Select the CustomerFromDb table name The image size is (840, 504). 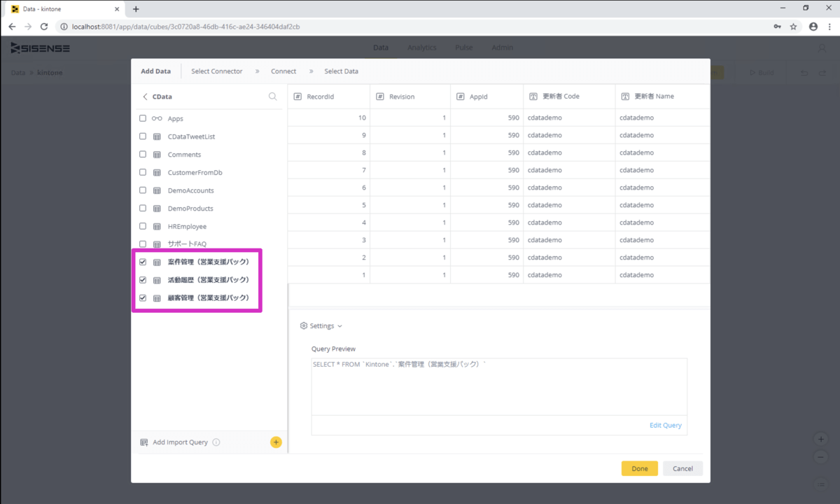(195, 172)
